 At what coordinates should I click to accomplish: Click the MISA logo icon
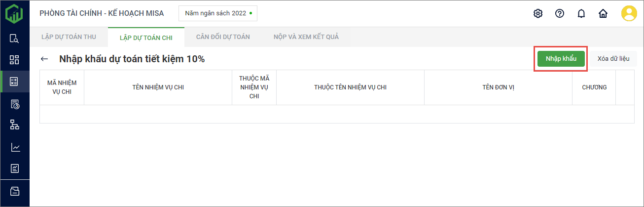click(14, 13)
